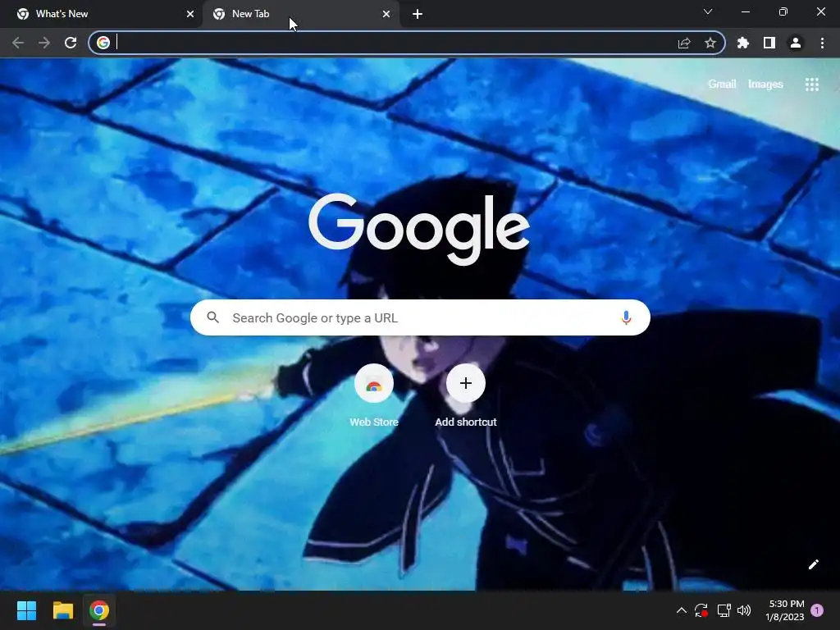Click the magnifier icon in search box
Screen dimensions: 840x630
tap(213, 317)
